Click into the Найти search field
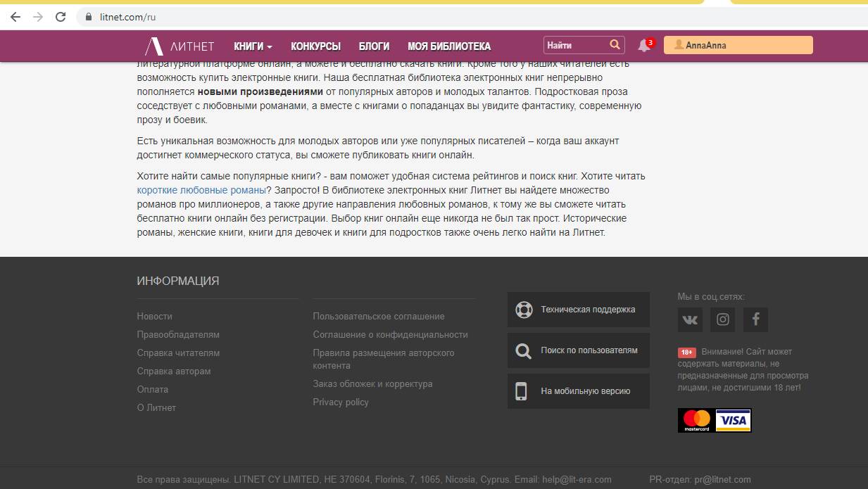868x489 pixels. [574, 45]
